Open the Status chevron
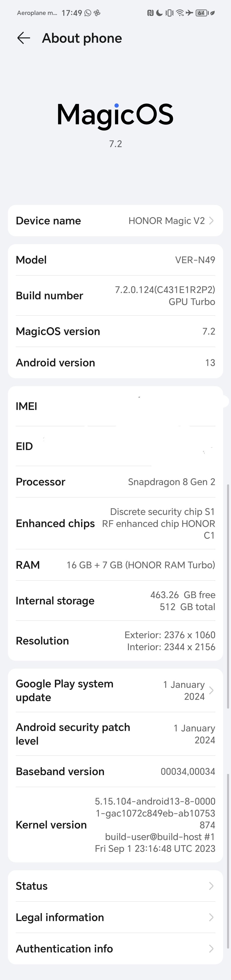The width and height of the screenshot is (231, 980). (x=211, y=886)
